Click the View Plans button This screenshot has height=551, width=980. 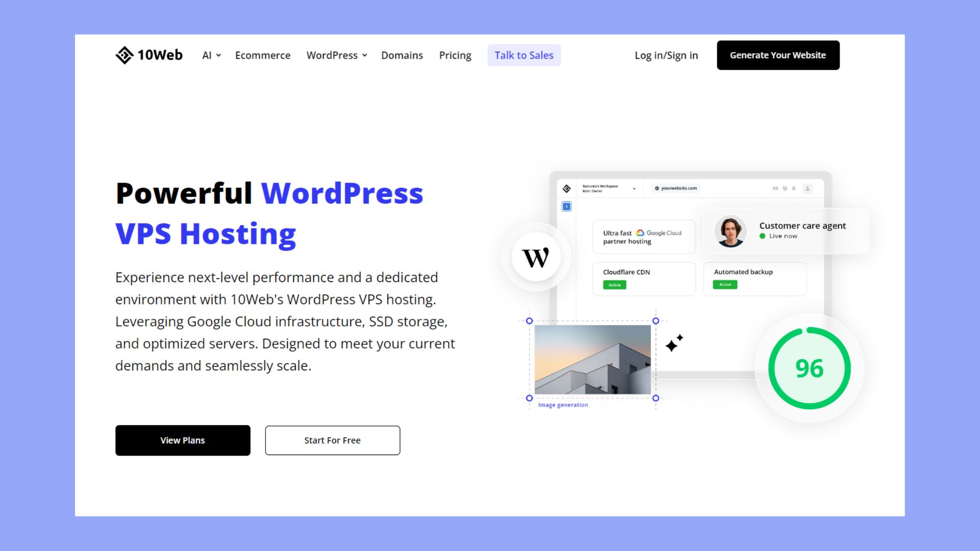pyautogui.click(x=182, y=440)
